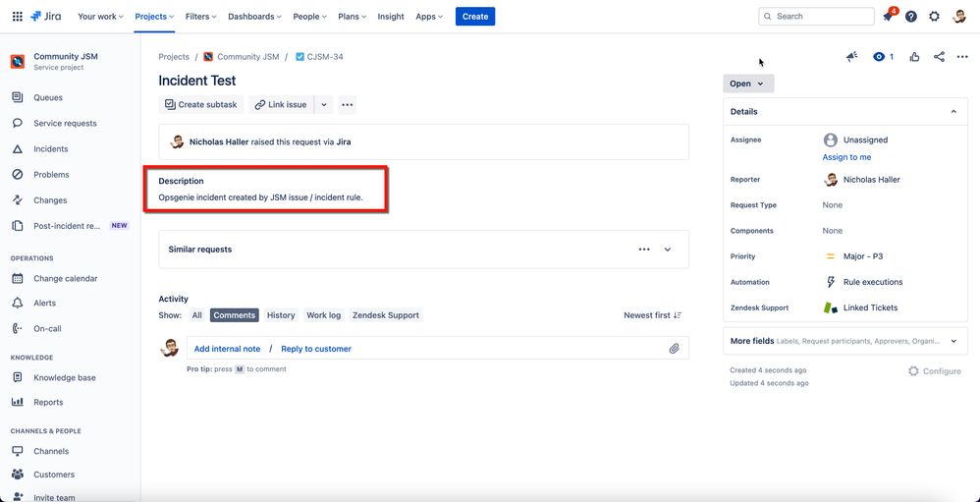Click the give feedback megaphone icon

852,57
